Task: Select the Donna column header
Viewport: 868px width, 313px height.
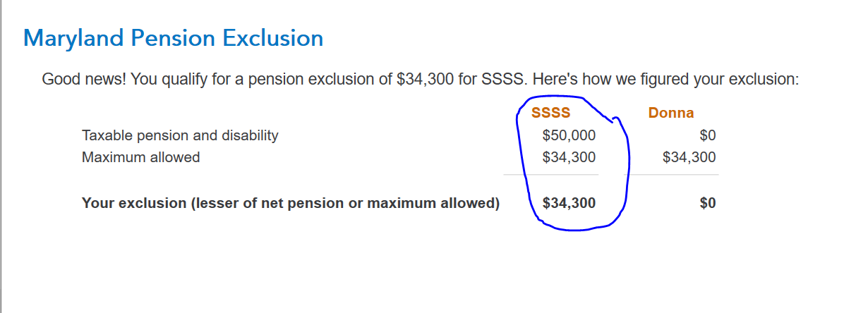Action: tap(671, 113)
